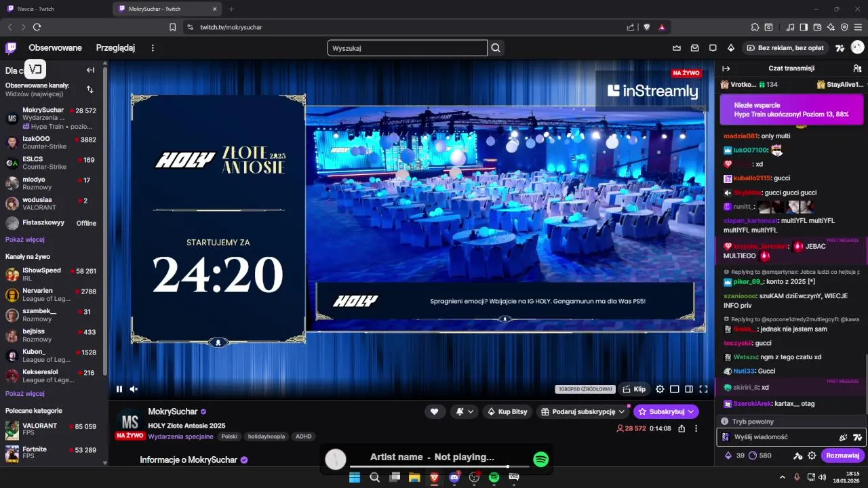Click the Brave Rewards triangle icon
Screen dimensions: 868x488
(662, 27)
